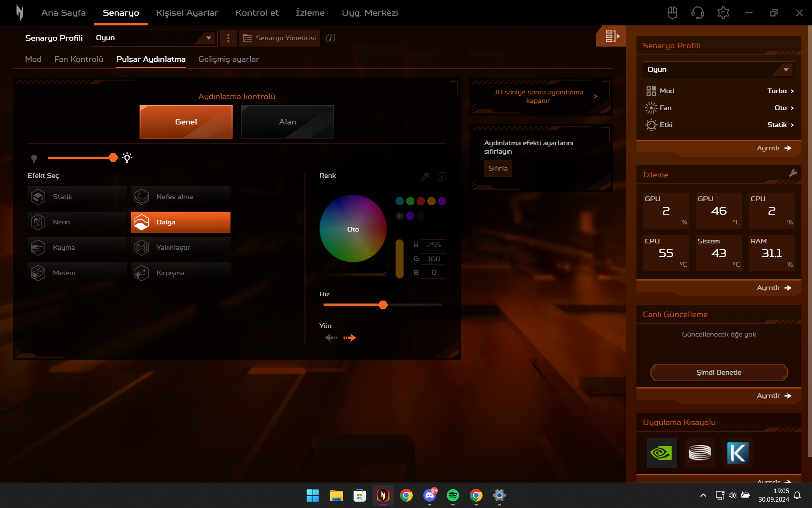Click the brightness slider handle
The image size is (812, 508).
point(113,157)
